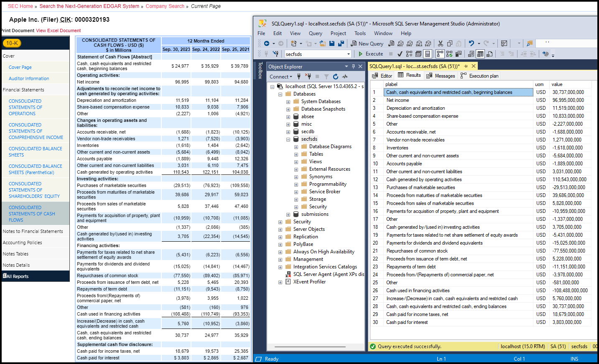Click the Parse checkmark icon
The image size is (599, 364).
pyautogui.click(x=400, y=54)
